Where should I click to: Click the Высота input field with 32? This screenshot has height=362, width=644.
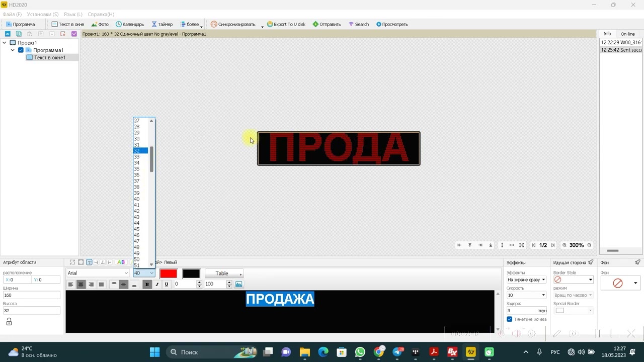[32, 311]
